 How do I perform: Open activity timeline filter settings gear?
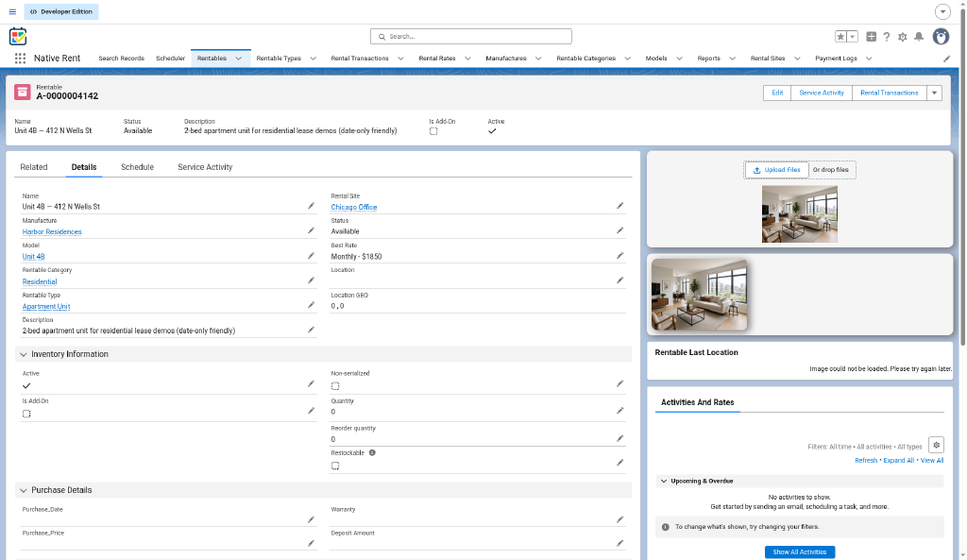coord(936,445)
